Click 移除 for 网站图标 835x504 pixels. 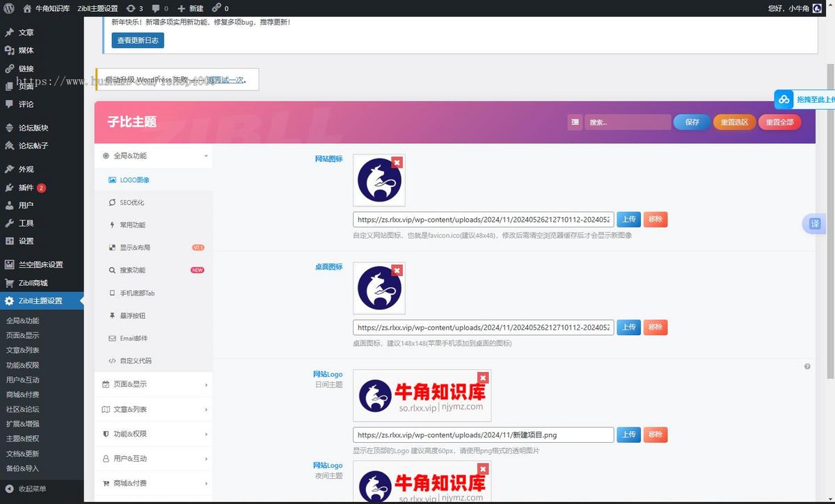tap(655, 219)
